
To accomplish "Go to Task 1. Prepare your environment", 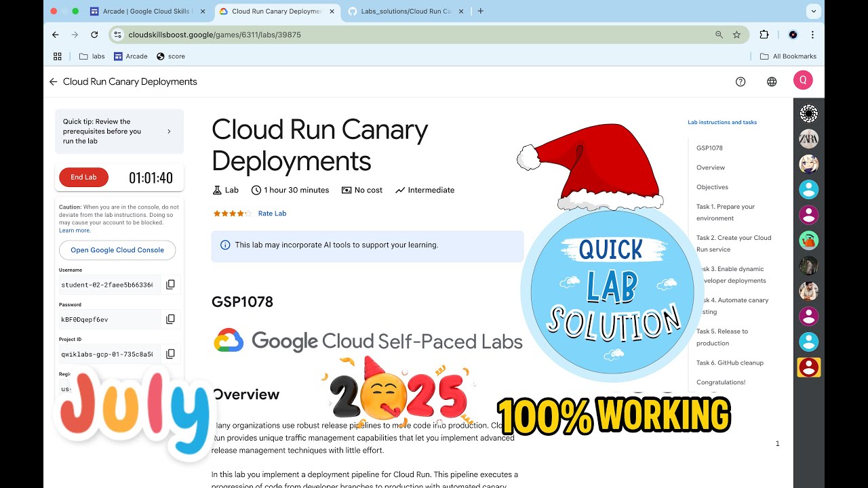I will (726, 212).
